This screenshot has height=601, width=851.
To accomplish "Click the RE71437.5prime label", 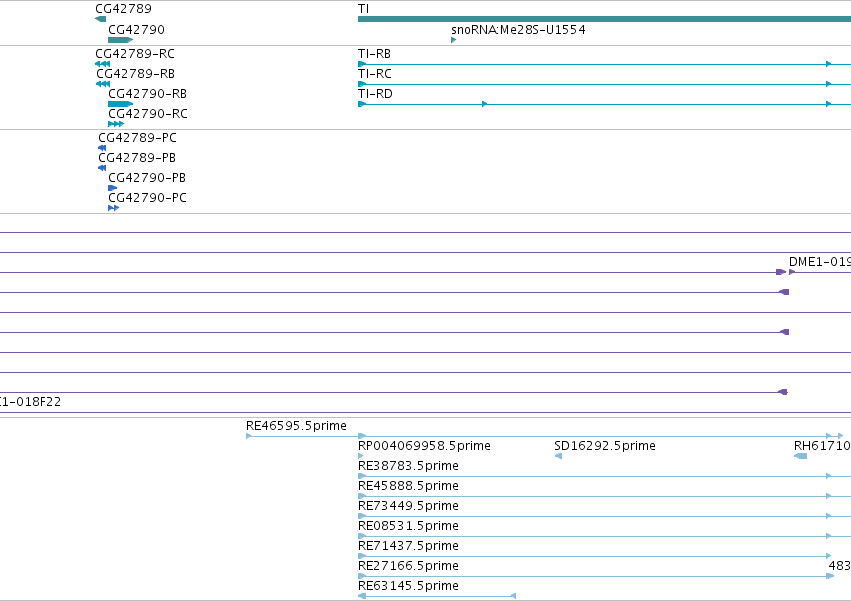I will click(x=408, y=546).
